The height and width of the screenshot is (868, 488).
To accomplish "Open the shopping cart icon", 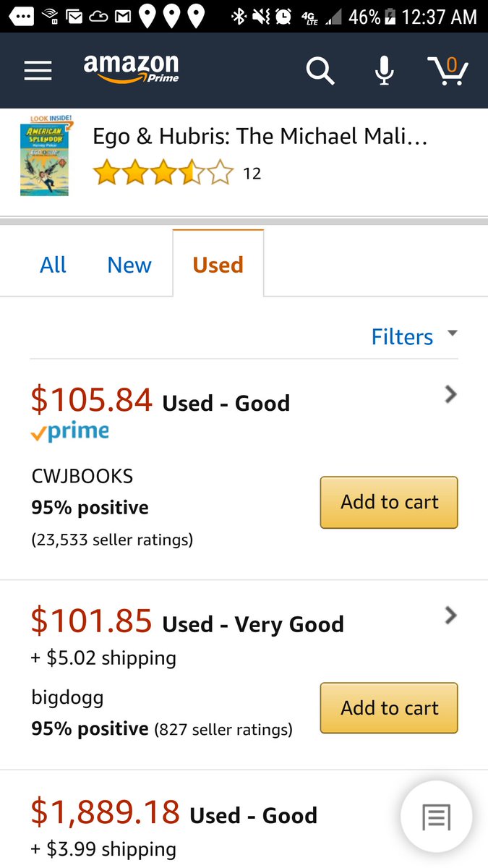I will [448, 71].
